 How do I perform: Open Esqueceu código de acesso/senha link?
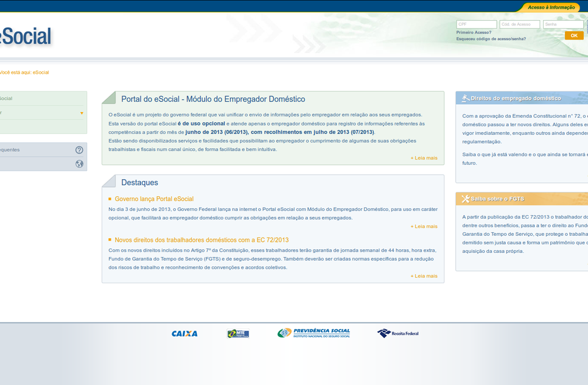coord(491,38)
